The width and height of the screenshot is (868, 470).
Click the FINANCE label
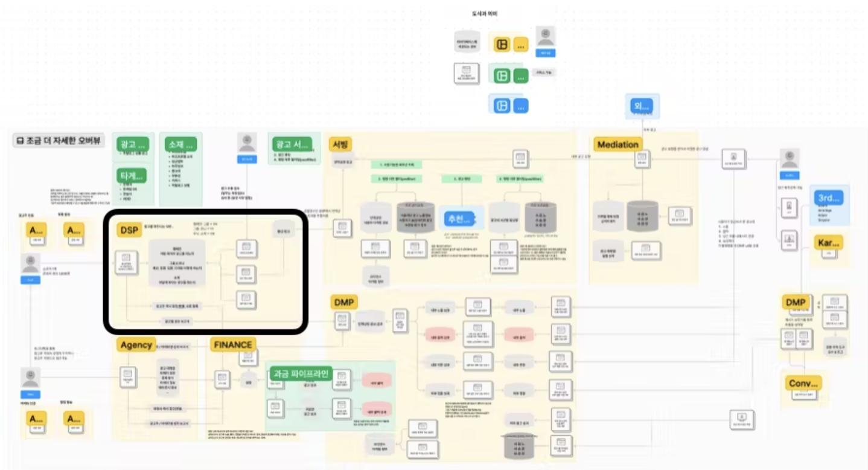233,345
